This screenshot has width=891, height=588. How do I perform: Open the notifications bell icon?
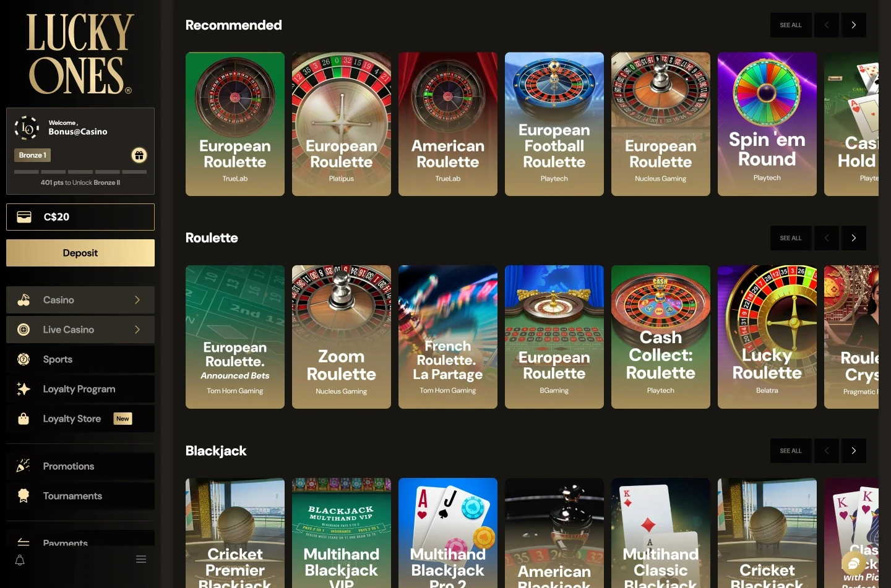click(20, 560)
